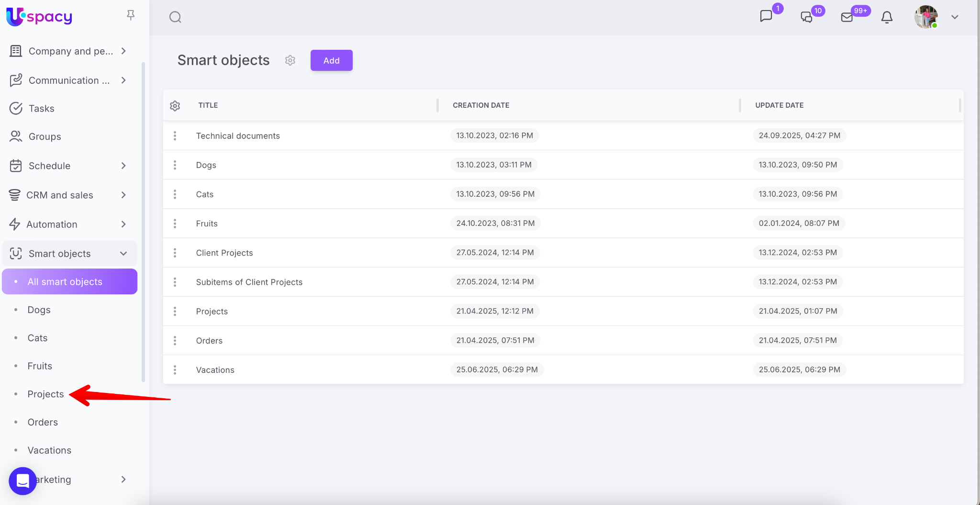The width and height of the screenshot is (980, 505).
Task: Click the sidebar vertical scrollbar
Action: [143, 220]
